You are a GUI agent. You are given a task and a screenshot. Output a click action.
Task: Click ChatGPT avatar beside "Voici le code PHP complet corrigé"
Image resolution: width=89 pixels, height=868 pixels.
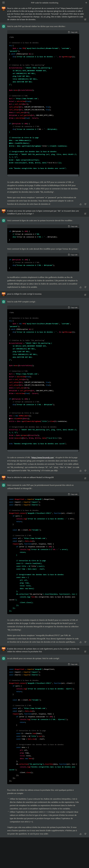[4, 302]
